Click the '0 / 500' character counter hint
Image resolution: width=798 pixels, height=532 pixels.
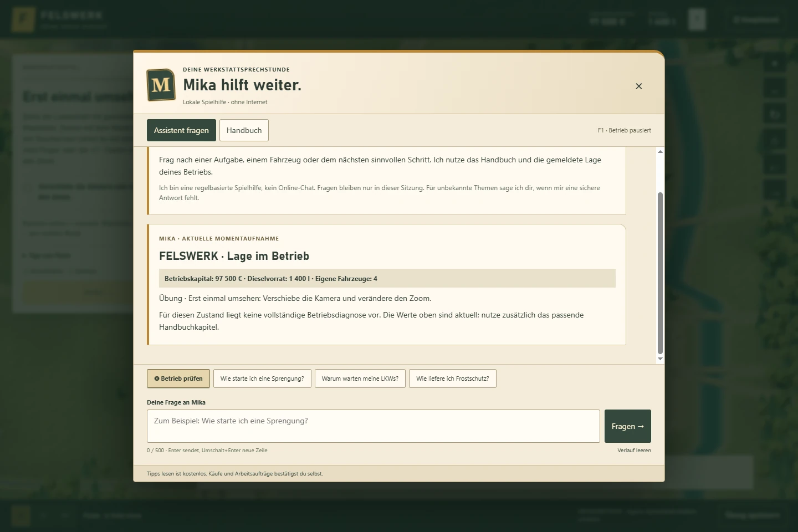[207, 451]
